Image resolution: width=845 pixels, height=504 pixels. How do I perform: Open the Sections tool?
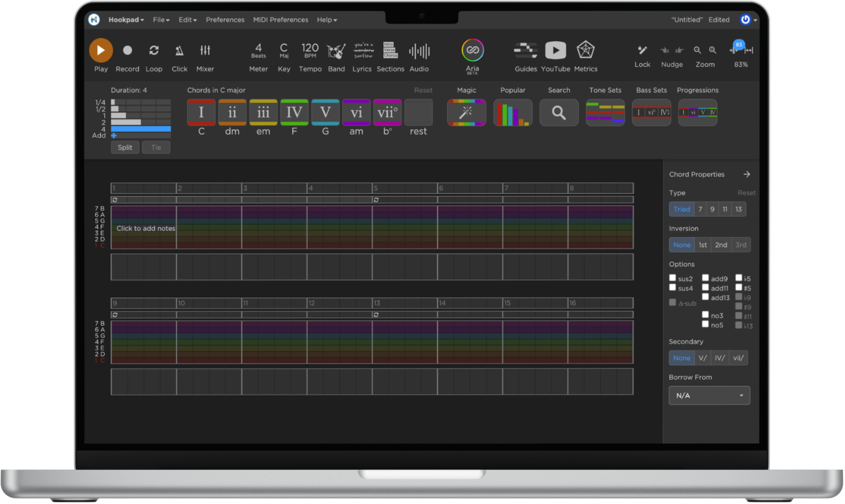[x=391, y=50]
